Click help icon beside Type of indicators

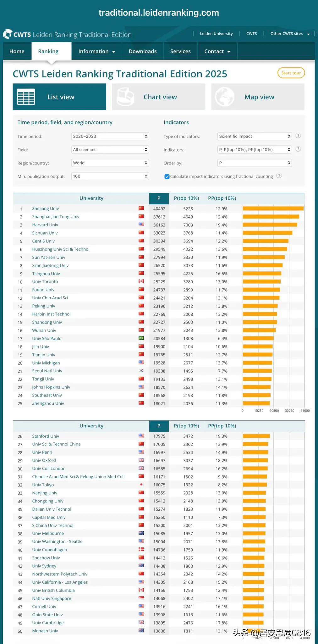[298, 136]
